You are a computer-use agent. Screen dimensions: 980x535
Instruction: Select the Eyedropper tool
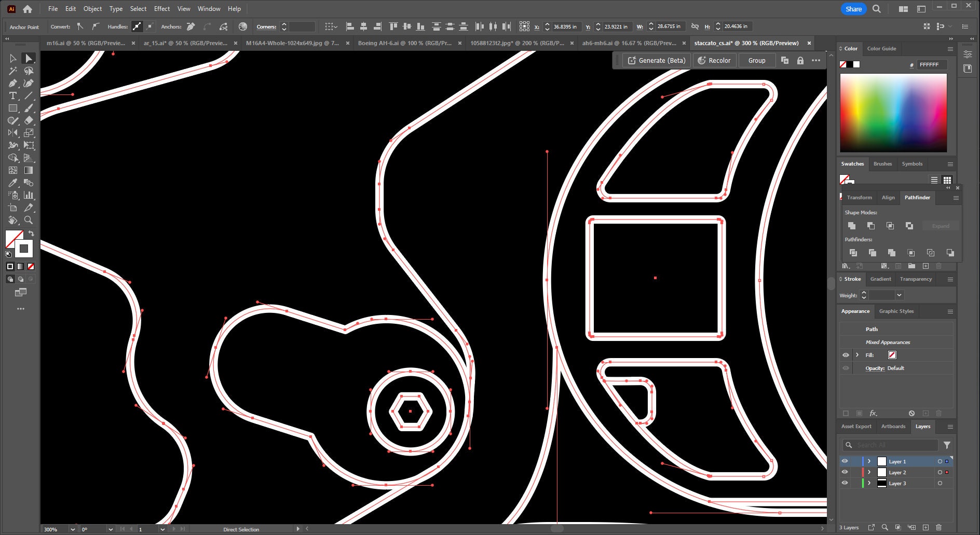coord(13,183)
